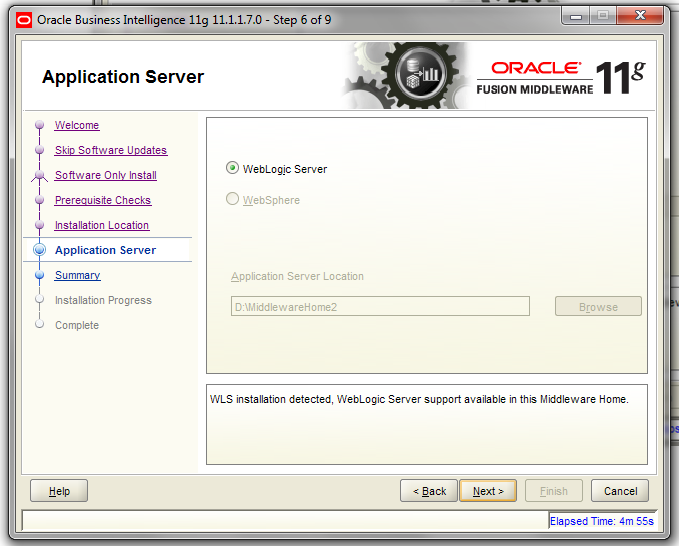This screenshot has height=546, width=679.
Task: Click the Prerequisite Checks bullet icon
Action: click(39, 200)
